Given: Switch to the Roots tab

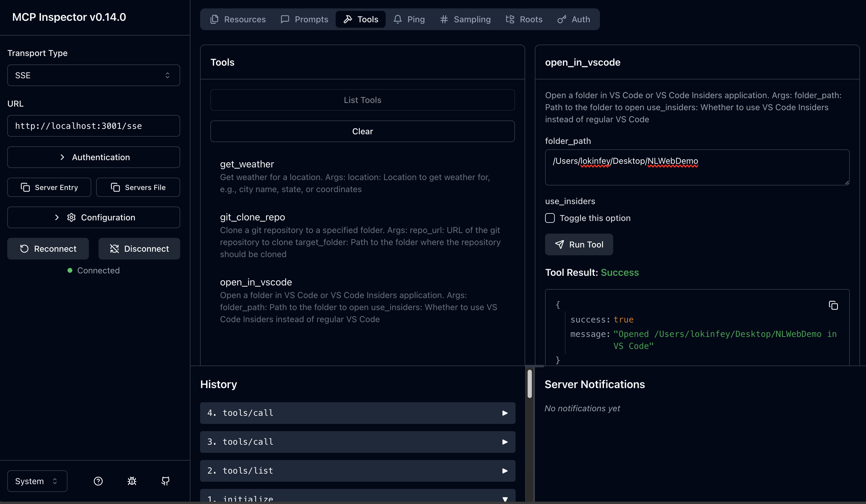Looking at the screenshot, I should click(x=524, y=19).
